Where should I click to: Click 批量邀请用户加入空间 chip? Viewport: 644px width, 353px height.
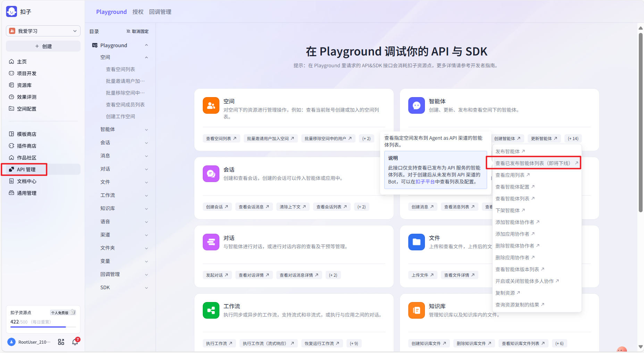click(x=270, y=138)
